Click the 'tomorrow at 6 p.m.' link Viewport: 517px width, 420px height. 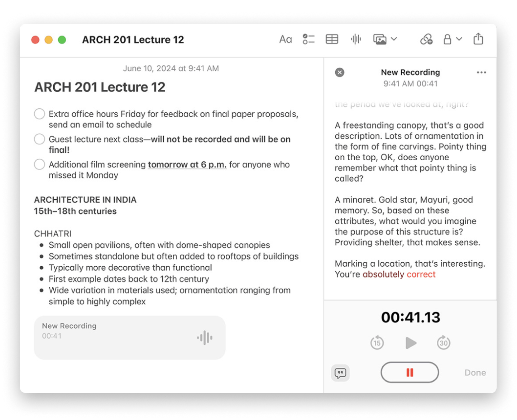point(187,165)
